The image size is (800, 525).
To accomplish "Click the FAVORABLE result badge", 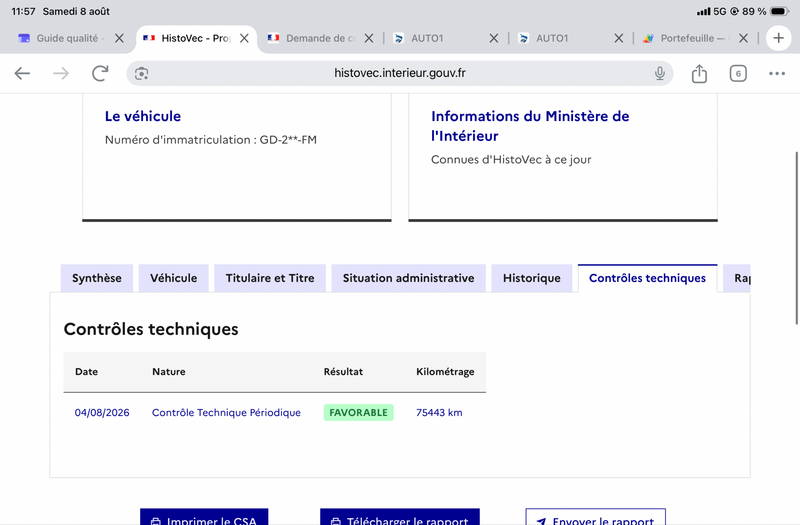I will (358, 412).
